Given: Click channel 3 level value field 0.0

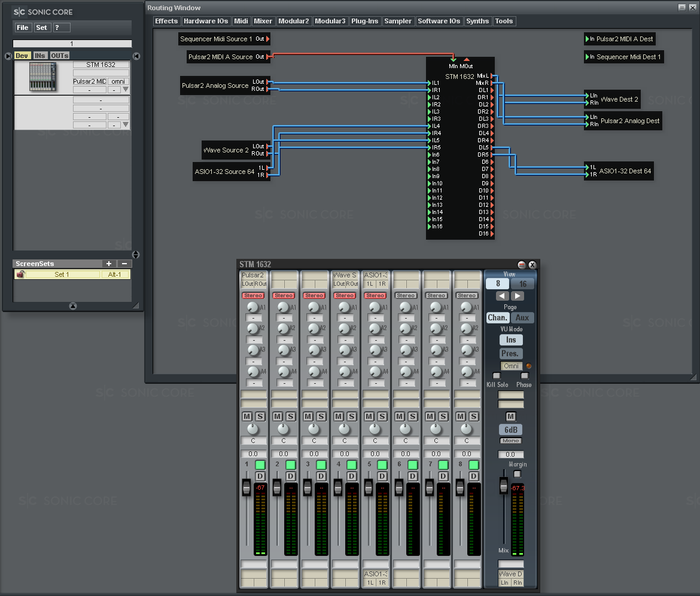Looking at the screenshot, I should [314, 454].
